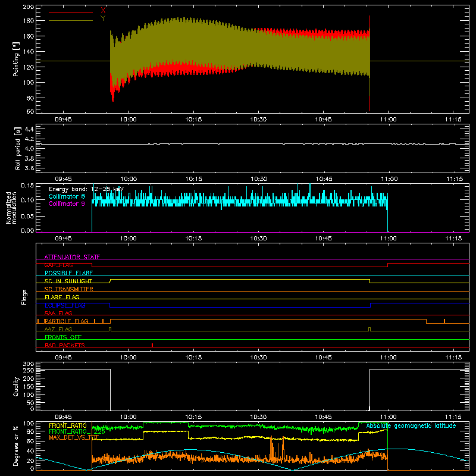Click the 180 tick on Pointing axis

click(29, 21)
